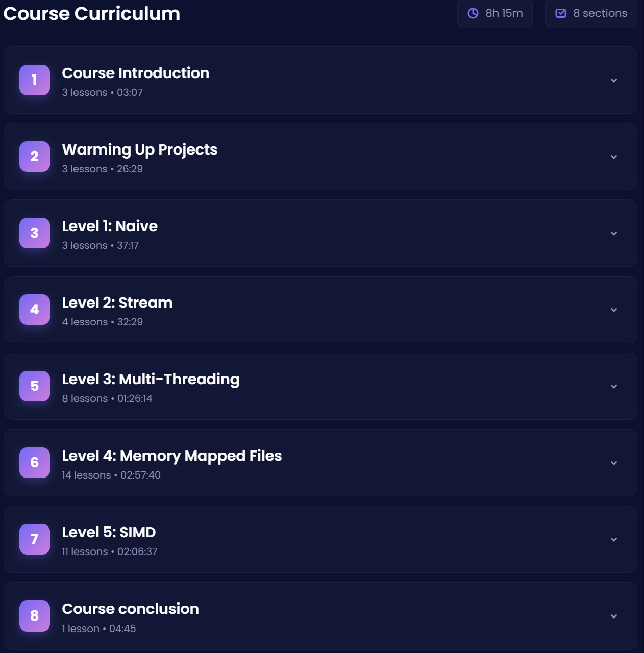Expand Level 2: Stream chevron
Screen dimensions: 644x653
(x=614, y=310)
